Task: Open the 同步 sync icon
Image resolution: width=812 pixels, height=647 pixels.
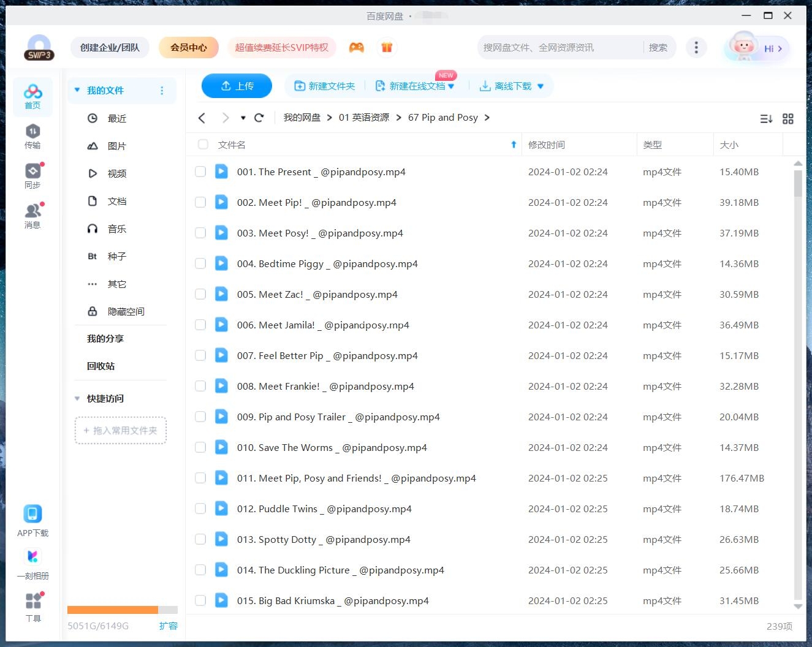Action: click(x=32, y=176)
